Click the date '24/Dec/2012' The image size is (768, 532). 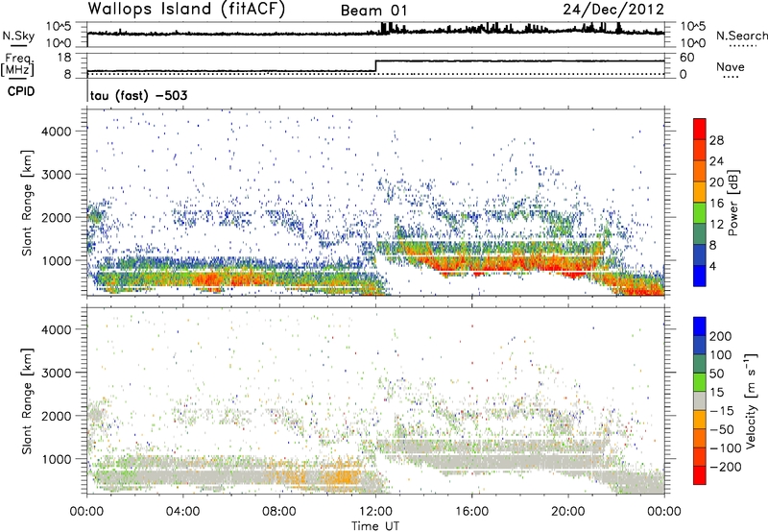tap(613, 9)
